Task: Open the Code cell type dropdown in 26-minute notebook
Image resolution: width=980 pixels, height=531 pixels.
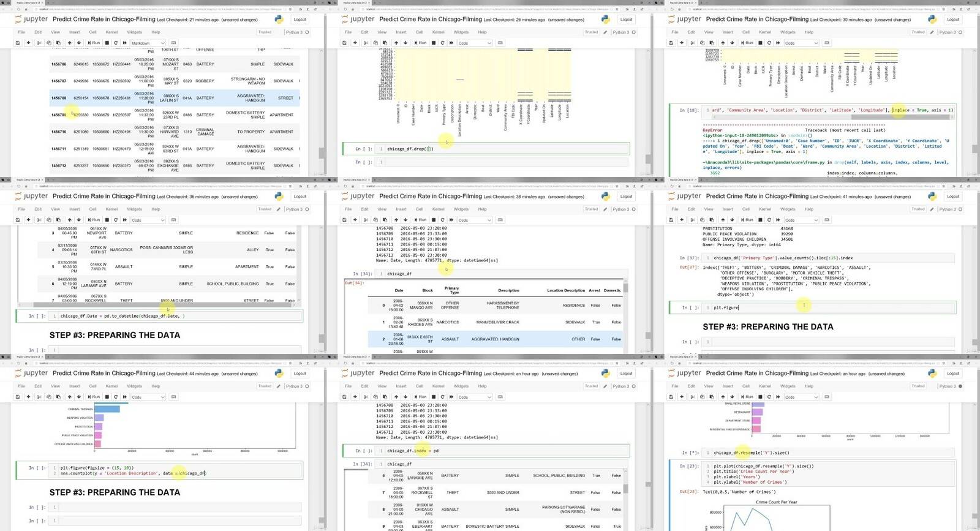Action: (475, 43)
